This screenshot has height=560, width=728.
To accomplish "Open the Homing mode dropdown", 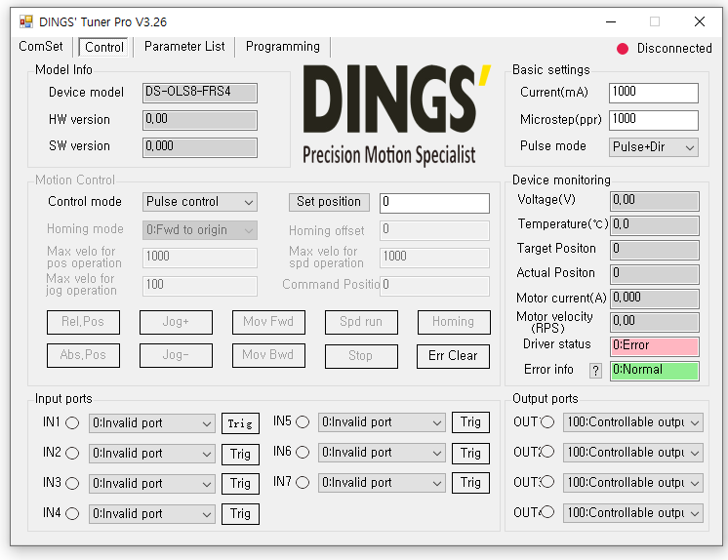I will click(x=200, y=230).
